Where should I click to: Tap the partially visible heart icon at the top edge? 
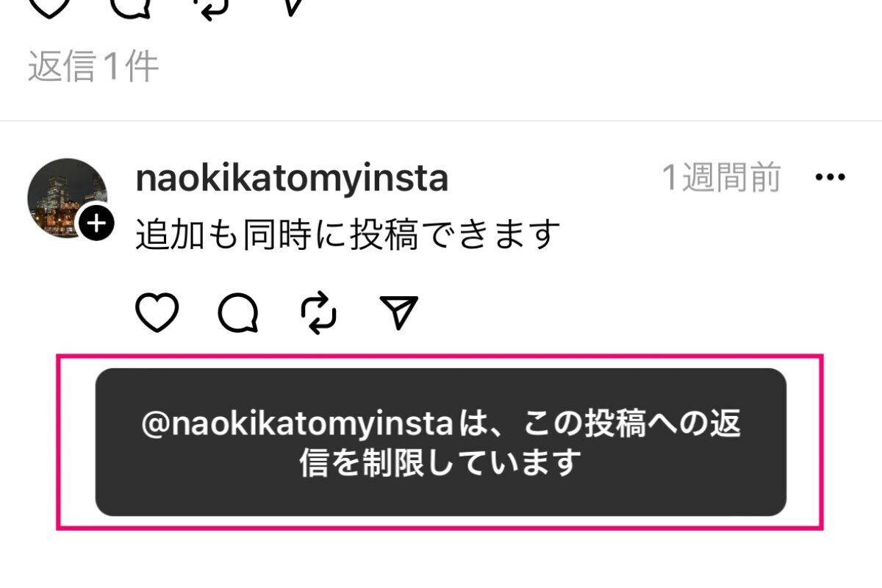[x=49, y=7]
